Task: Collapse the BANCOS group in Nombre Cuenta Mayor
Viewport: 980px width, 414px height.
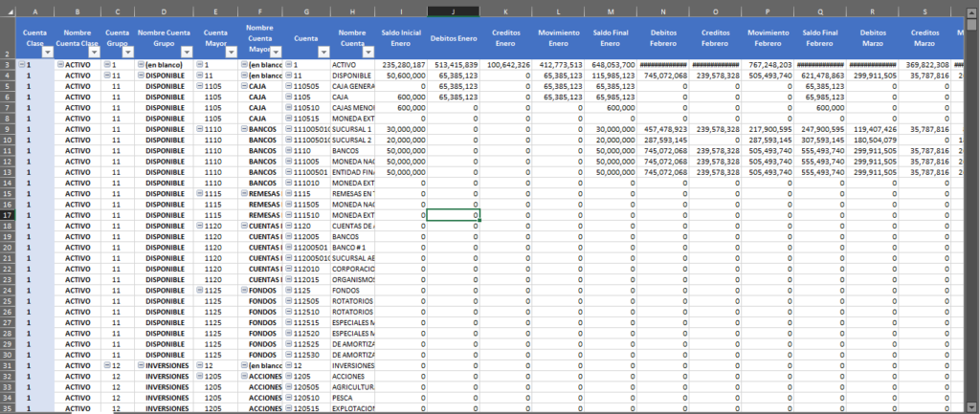Action: (244, 129)
